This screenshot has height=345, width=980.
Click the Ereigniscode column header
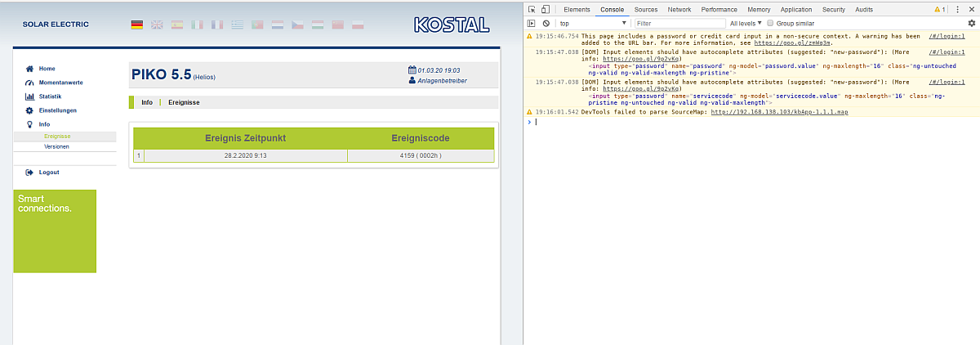[x=421, y=137]
